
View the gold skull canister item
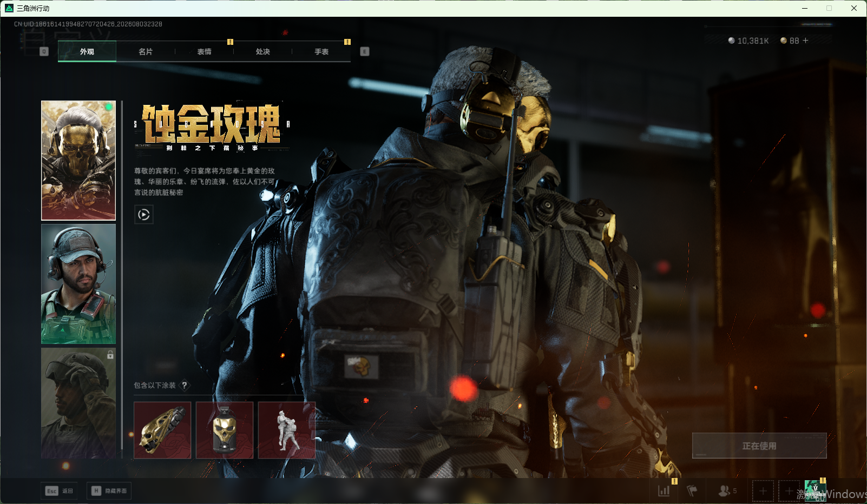coord(225,430)
